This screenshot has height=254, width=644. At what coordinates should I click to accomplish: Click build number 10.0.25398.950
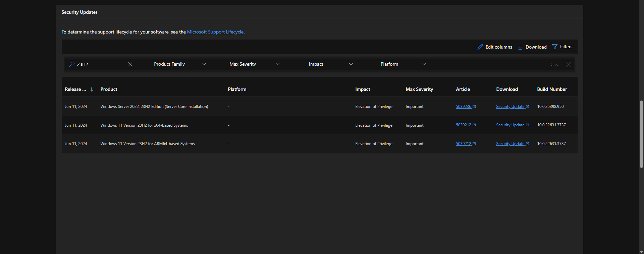550,107
